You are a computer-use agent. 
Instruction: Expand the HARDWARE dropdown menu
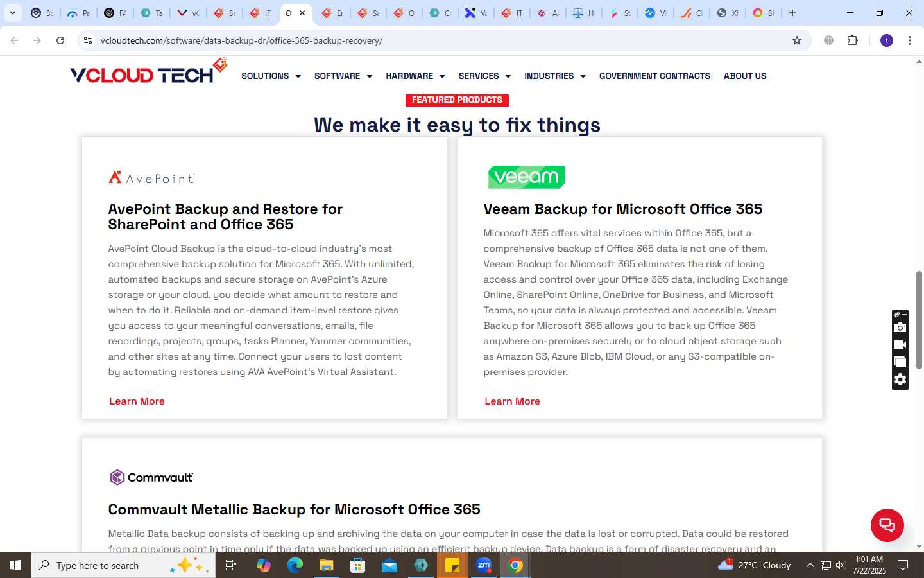click(415, 76)
